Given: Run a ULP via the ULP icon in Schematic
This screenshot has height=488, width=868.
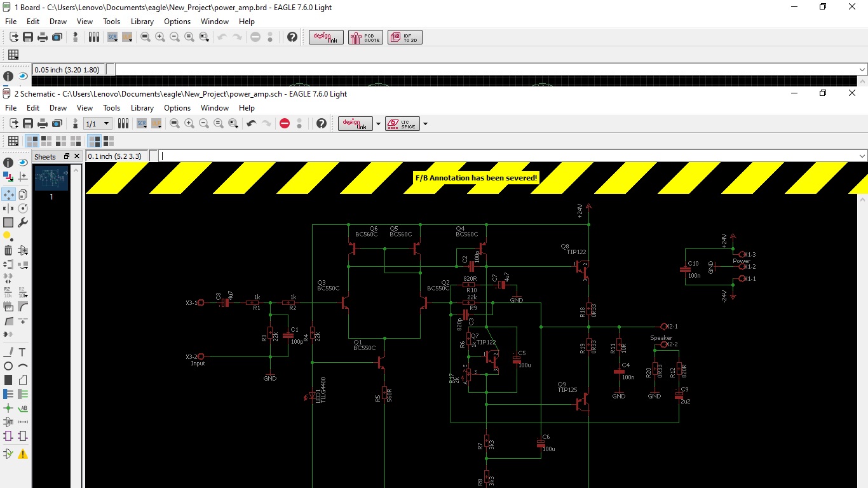Looking at the screenshot, I should pos(157,123).
